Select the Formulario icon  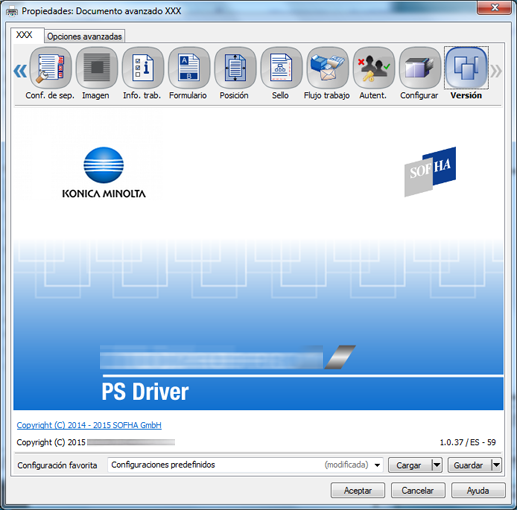coord(189,68)
